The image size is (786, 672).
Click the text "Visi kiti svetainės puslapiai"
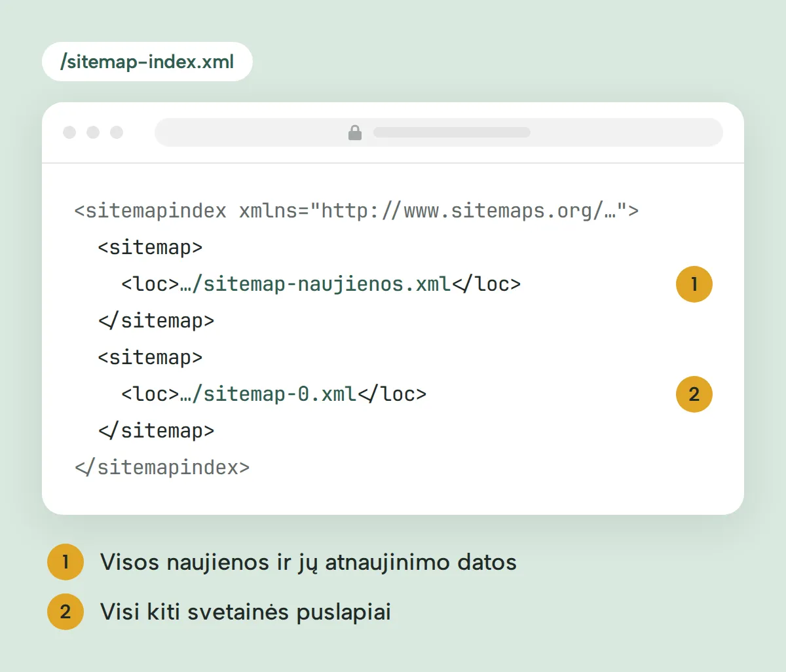click(246, 612)
